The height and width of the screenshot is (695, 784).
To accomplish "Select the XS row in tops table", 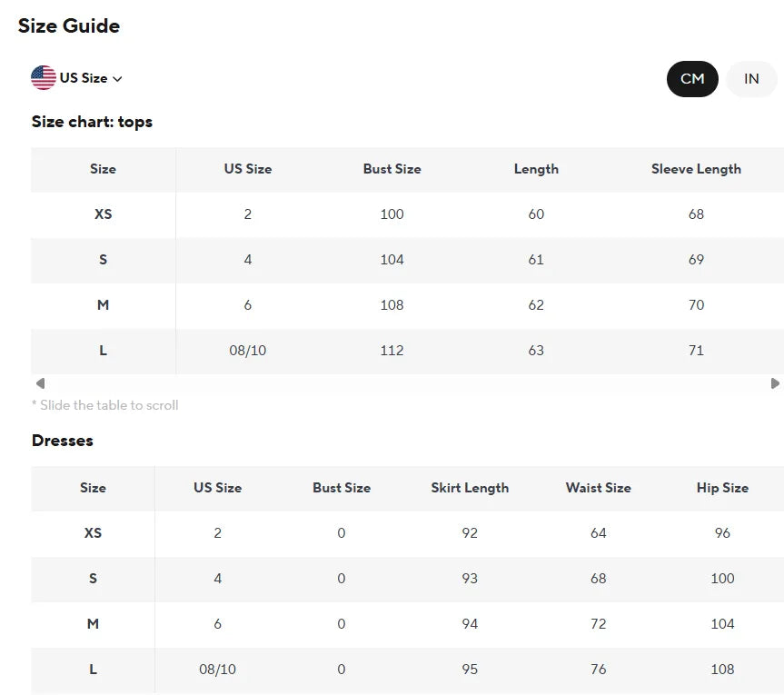I will pos(408,214).
